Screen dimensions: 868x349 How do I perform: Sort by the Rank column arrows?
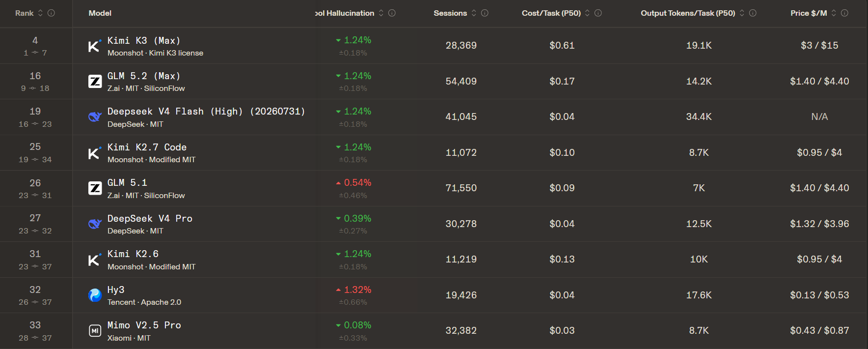pyautogui.click(x=40, y=13)
